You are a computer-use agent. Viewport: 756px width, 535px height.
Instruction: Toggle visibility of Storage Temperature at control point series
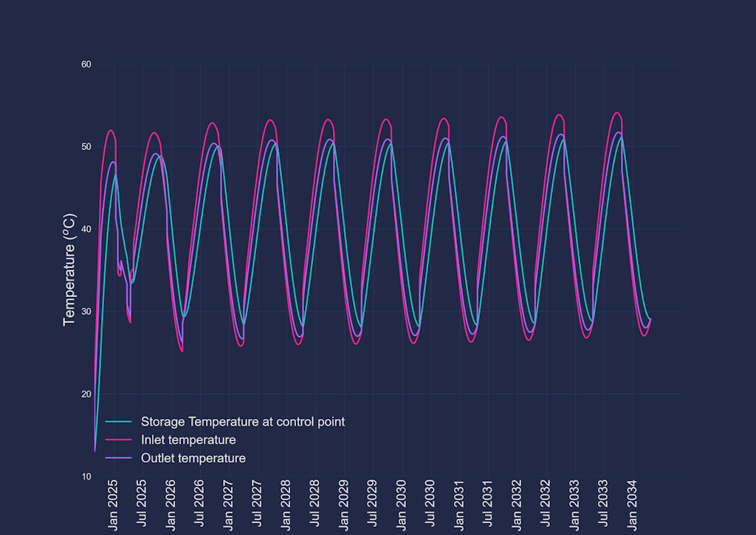[x=244, y=421]
